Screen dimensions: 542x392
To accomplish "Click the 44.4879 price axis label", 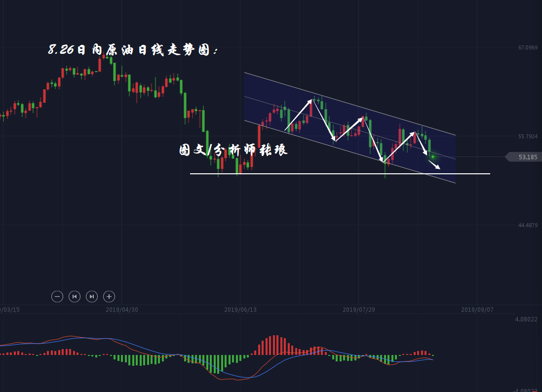I will 528,225.
